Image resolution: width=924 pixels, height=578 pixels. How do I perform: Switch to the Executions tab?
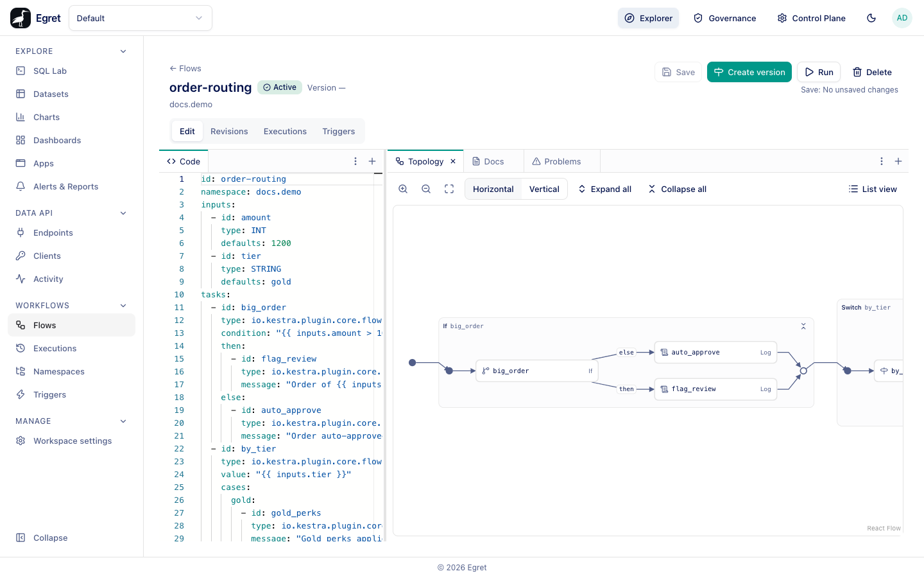pos(285,131)
